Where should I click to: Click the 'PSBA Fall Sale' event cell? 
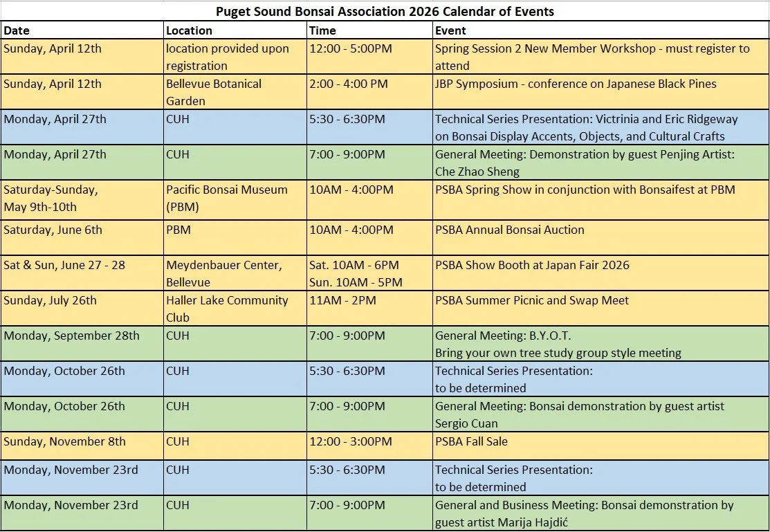point(601,446)
